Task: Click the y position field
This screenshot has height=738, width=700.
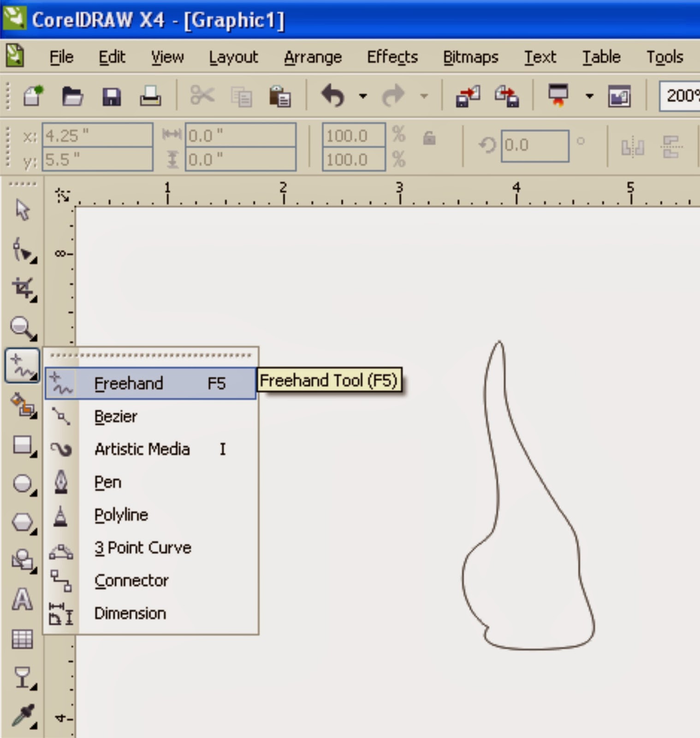Action: [x=97, y=159]
